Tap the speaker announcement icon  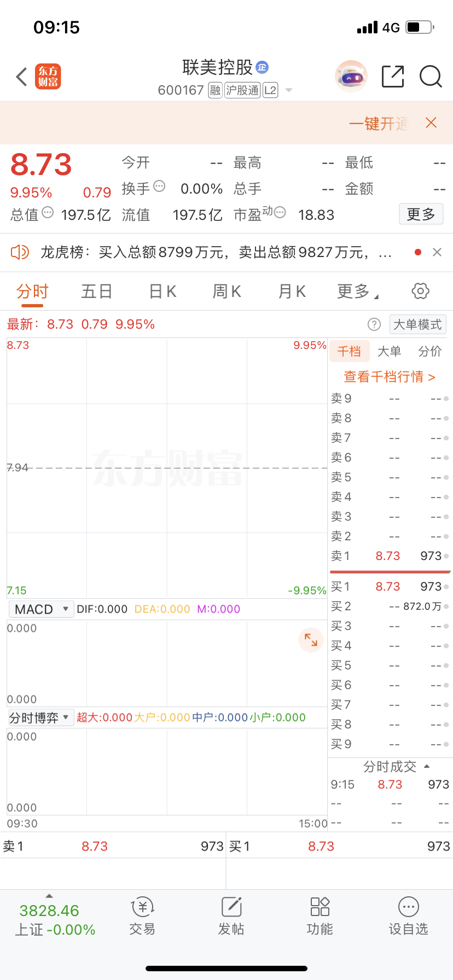coord(20,252)
